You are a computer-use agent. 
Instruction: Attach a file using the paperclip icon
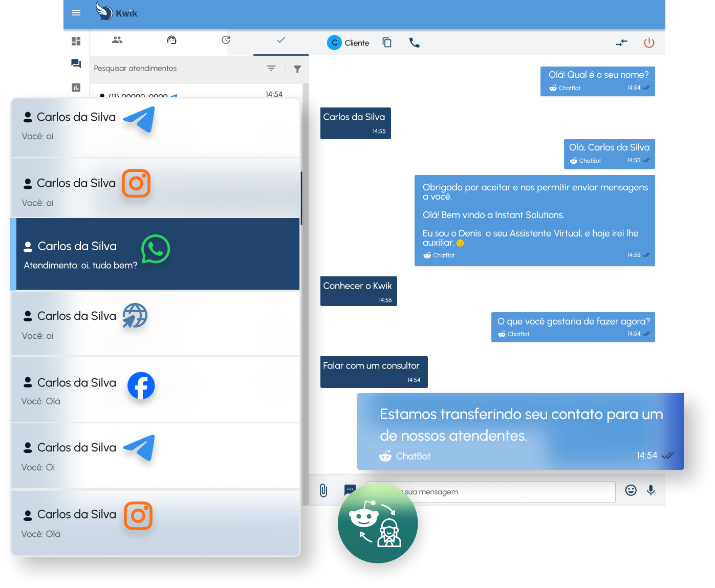click(323, 490)
